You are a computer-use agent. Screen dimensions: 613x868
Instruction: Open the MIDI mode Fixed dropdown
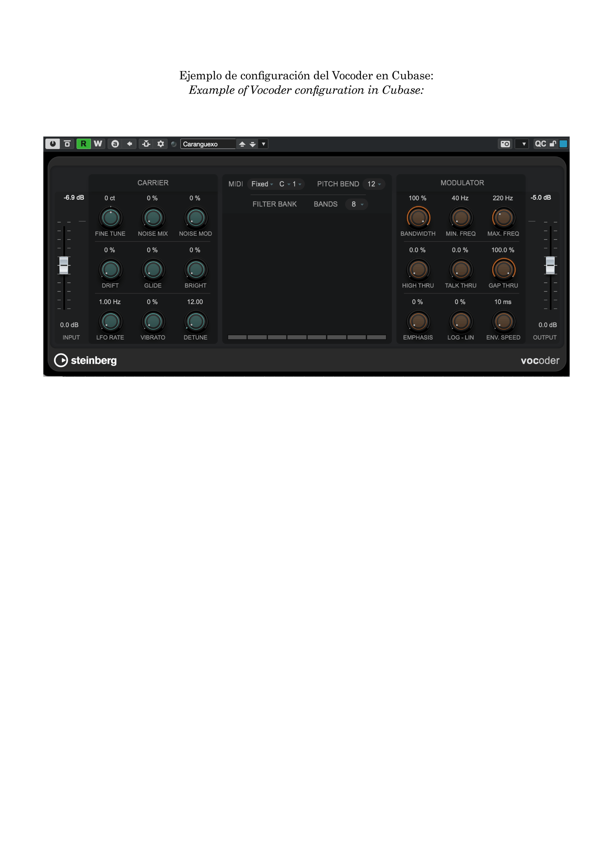[262, 184]
